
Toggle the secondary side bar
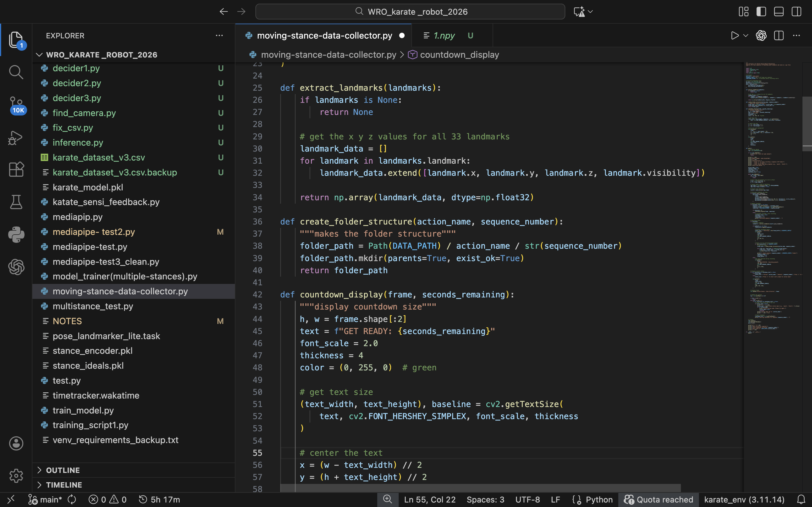click(796, 12)
